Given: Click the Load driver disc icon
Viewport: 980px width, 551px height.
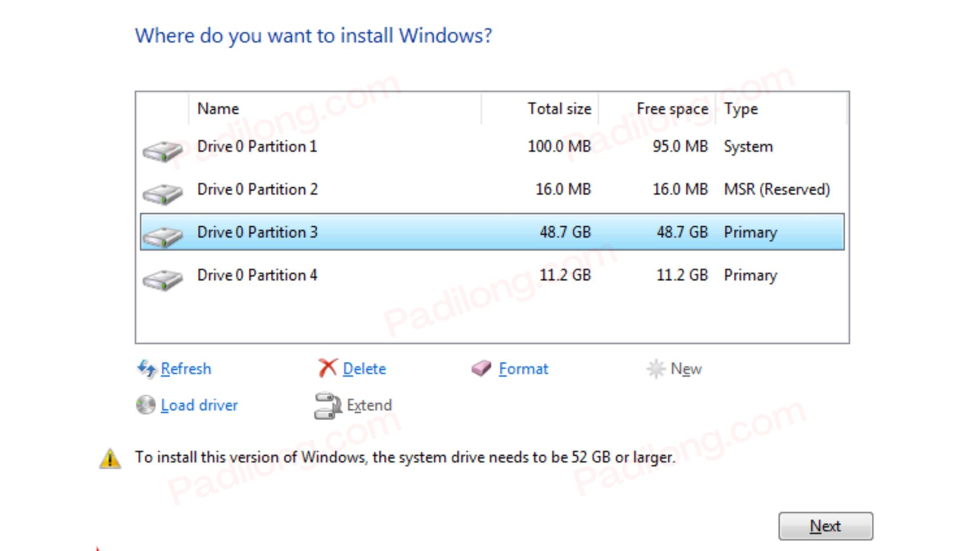Looking at the screenshot, I should [x=145, y=405].
